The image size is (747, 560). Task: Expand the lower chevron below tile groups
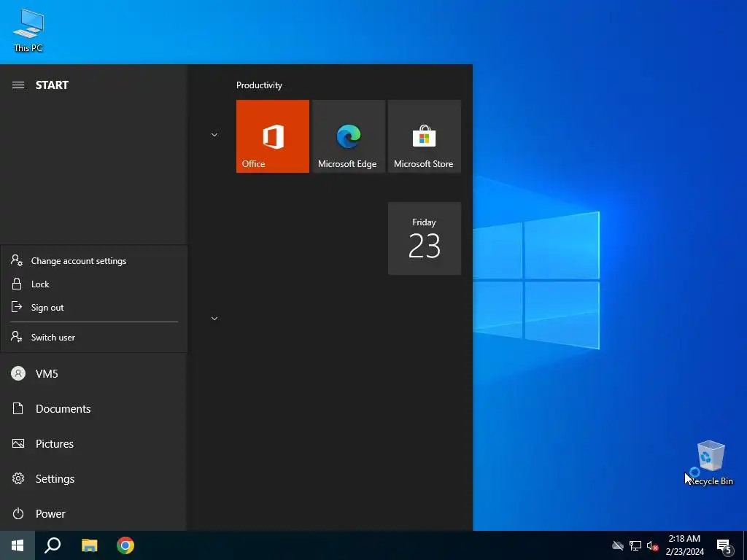pos(214,319)
